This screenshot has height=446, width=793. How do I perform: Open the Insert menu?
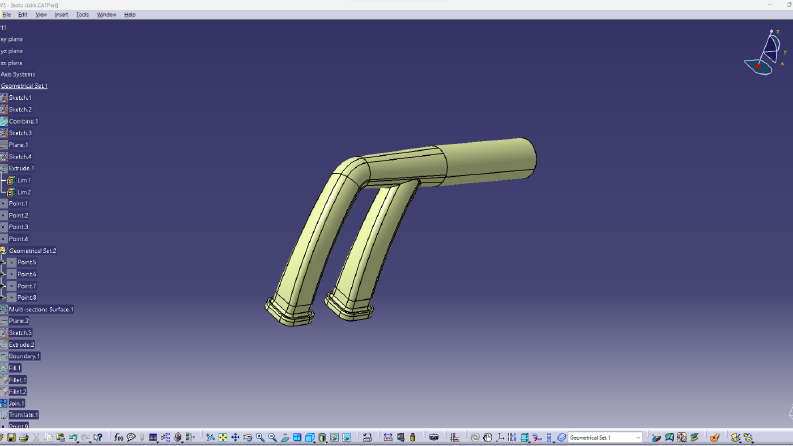61,15
